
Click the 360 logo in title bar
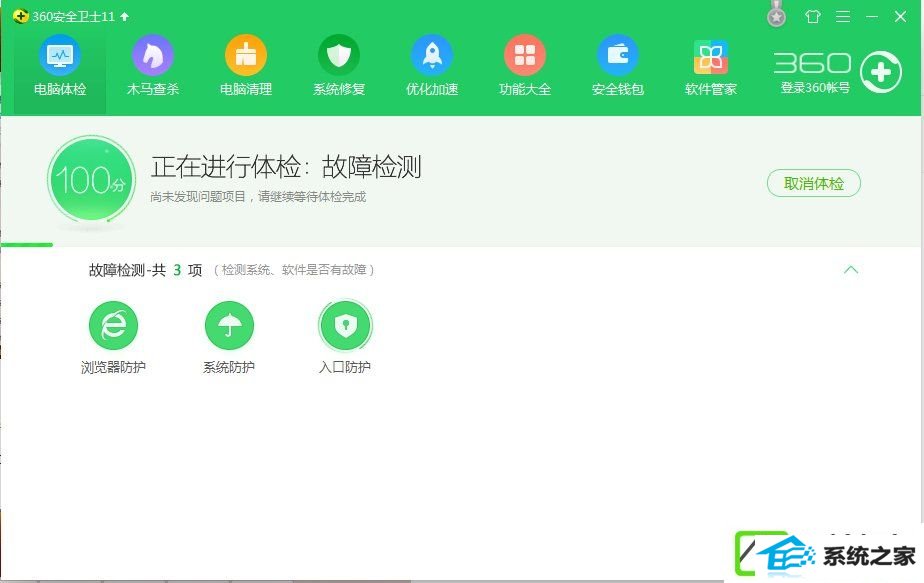coord(20,17)
